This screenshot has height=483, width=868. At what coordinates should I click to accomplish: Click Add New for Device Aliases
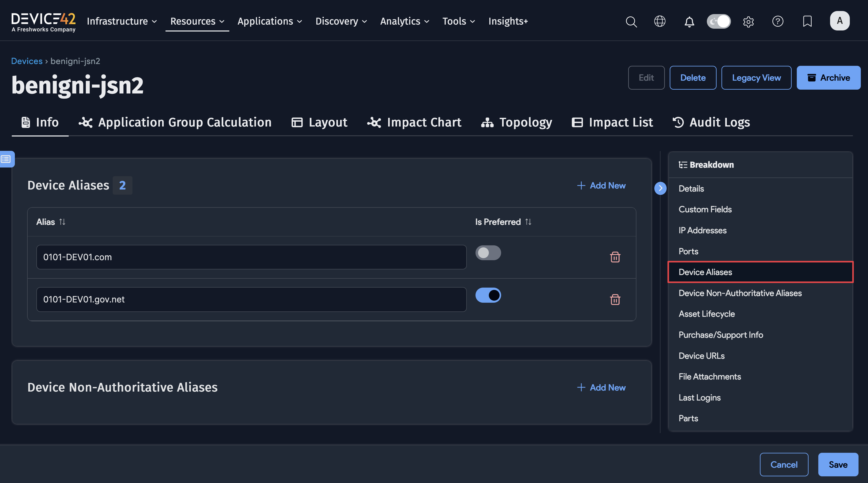pyautogui.click(x=602, y=186)
